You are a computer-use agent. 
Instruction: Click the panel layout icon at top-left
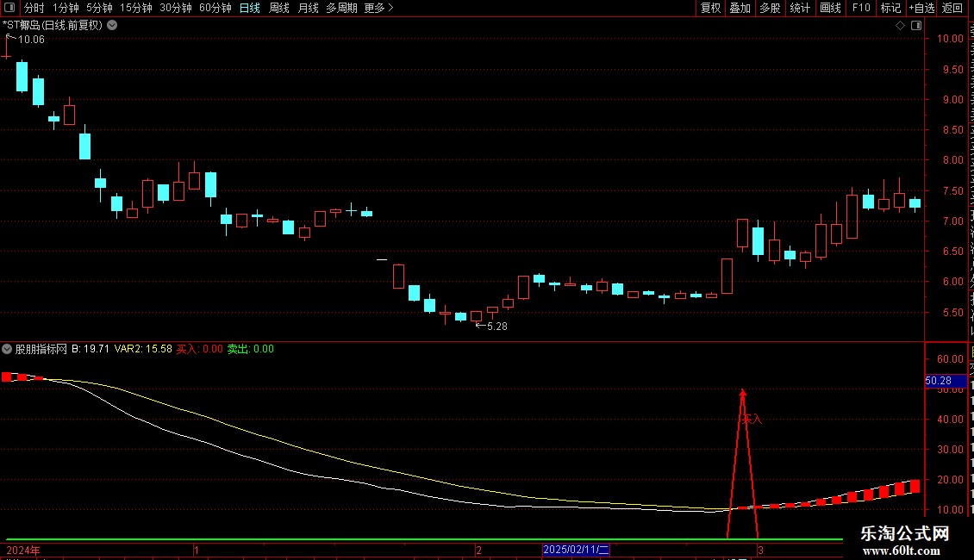[x=9, y=8]
